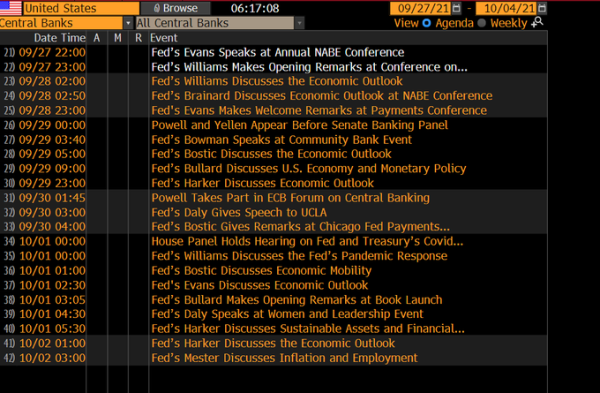Edit the 09/27/21 start date field

[x=421, y=8]
